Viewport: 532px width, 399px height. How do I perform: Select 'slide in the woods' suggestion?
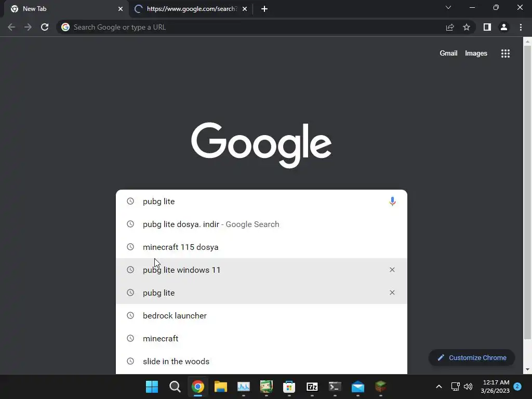tap(261, 362)
